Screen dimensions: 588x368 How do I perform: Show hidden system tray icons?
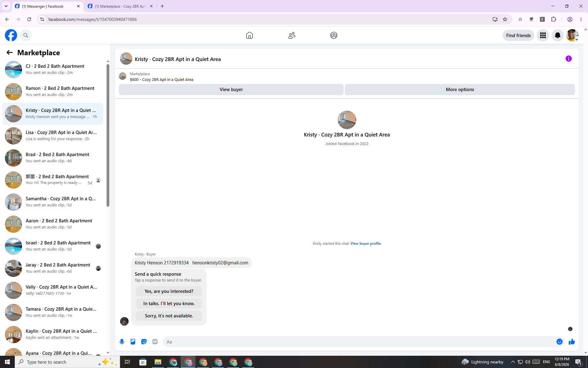click(513, 362)
